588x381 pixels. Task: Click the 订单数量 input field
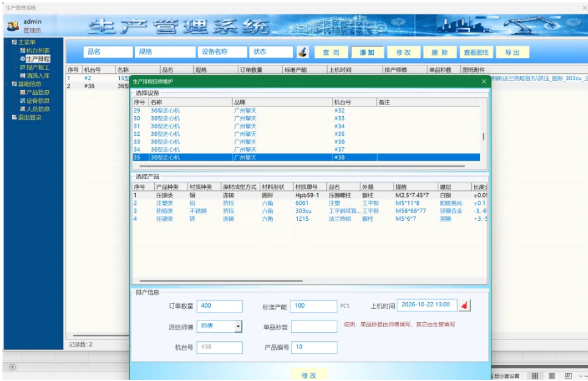[219, 306]
